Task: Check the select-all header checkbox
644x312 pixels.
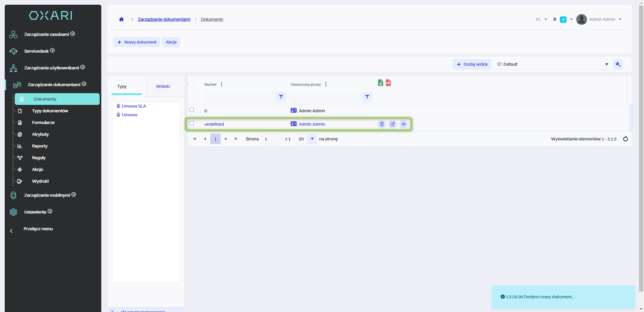Action: click(192, 84)
